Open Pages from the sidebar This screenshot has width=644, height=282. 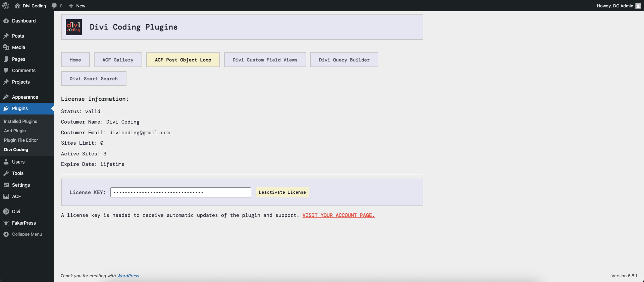27,59
